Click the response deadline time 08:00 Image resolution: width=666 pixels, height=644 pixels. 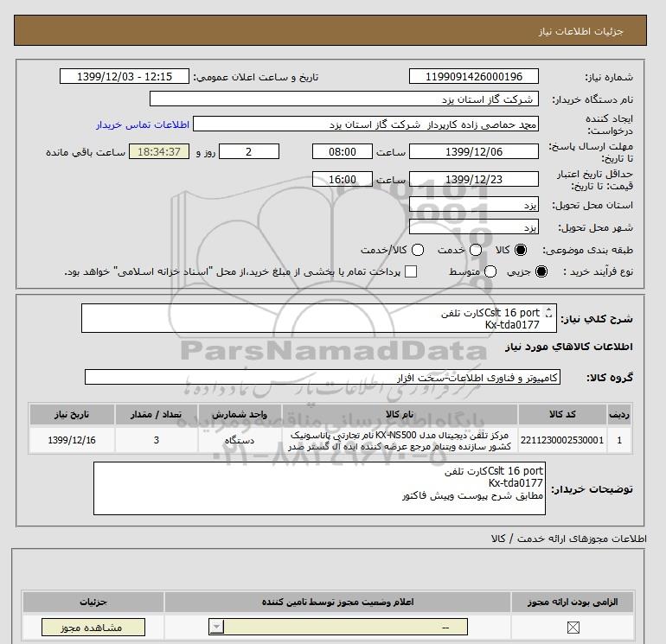tap(343, 151)
